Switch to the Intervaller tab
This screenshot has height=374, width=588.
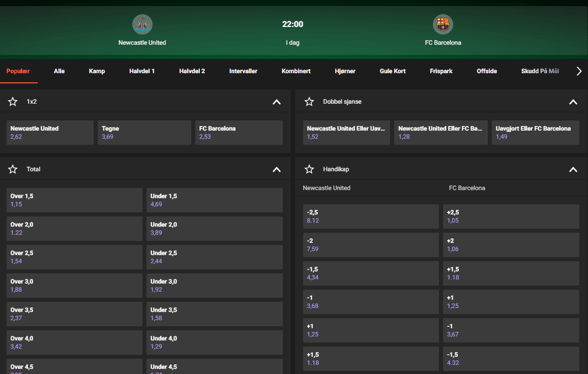pyautogui.click(x=243, y=71)
